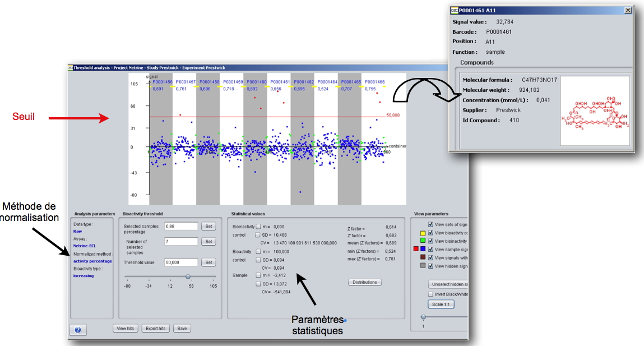Enable the 'Invert Black/White' checkbox
This screenshot has height=346, width=644.
click(430, 294)
